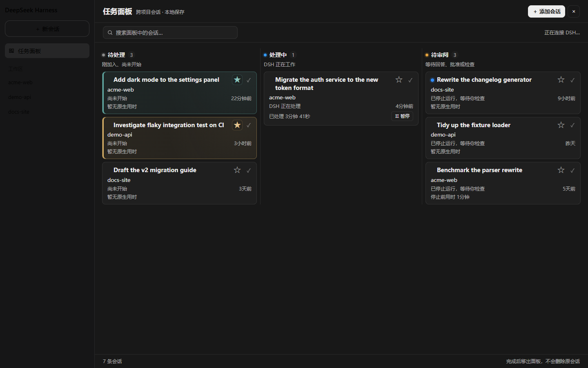Open 'Rewrite the changelog generator' card title
The width and height of the screenshot is (588, 368).
tap(484, 80)
